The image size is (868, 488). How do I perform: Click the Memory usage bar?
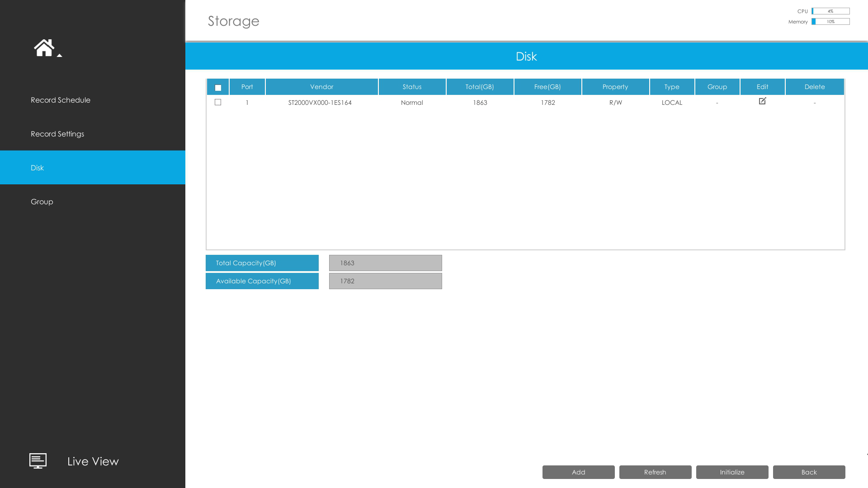(830, 22)
